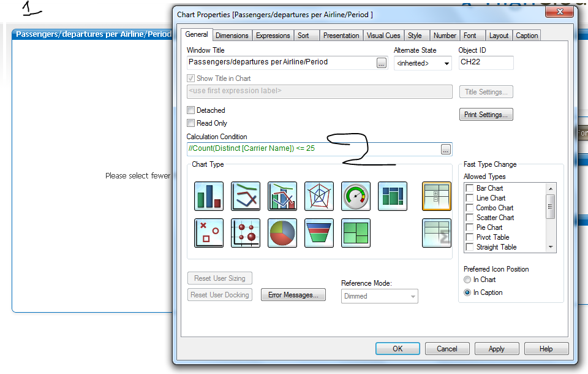
Task: Confirm with the OK button
Action: (398, 348)
